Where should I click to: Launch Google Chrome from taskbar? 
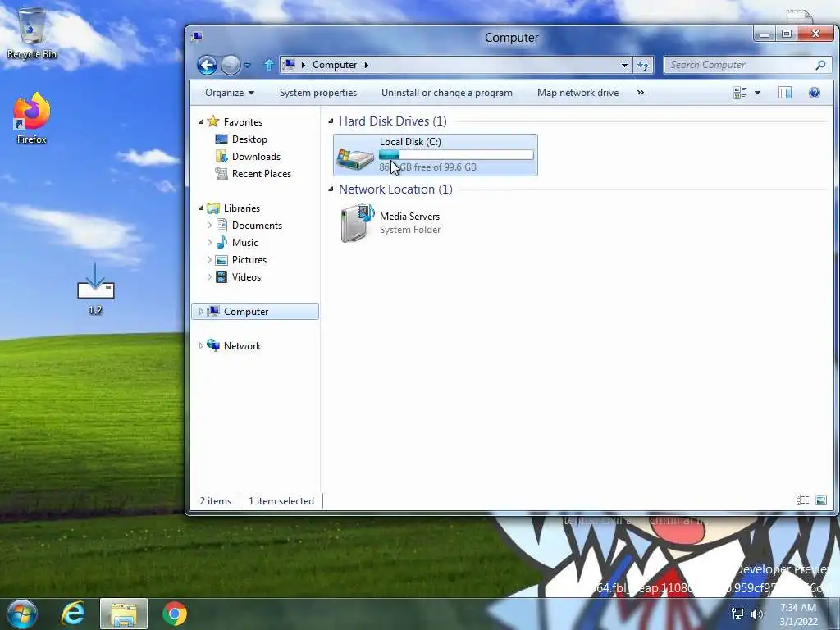click(175, 614)
